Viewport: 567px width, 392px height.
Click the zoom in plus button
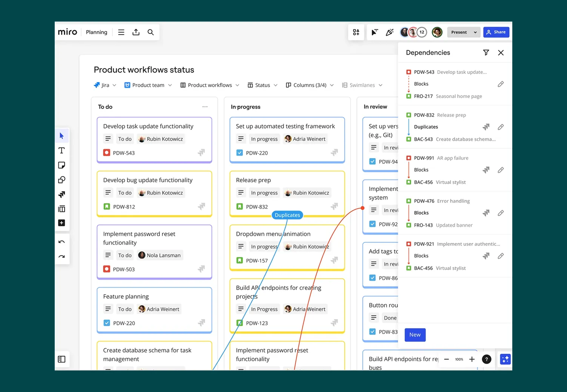tap(472, 359)
